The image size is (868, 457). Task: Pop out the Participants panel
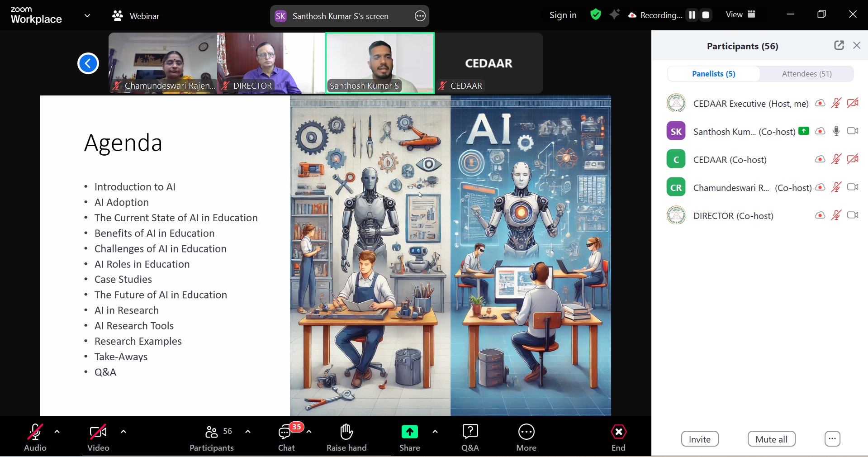pos(839,45)
